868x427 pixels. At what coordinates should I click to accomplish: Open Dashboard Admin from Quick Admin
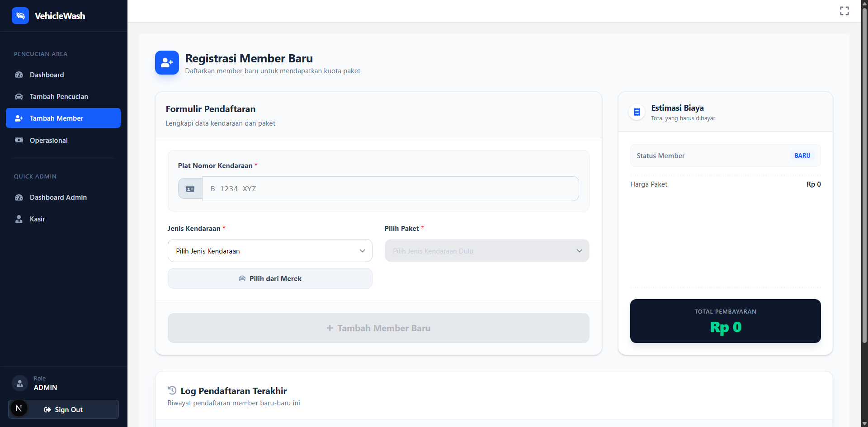[58, 197]
